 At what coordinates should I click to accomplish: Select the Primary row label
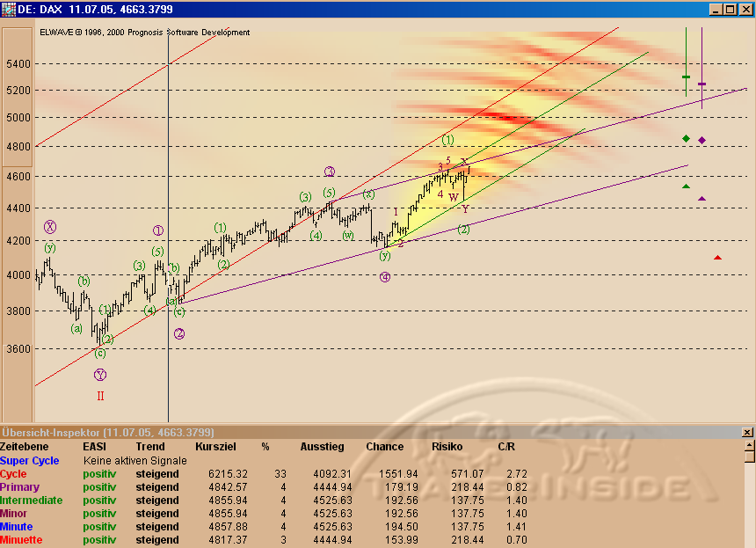(19, 487)
